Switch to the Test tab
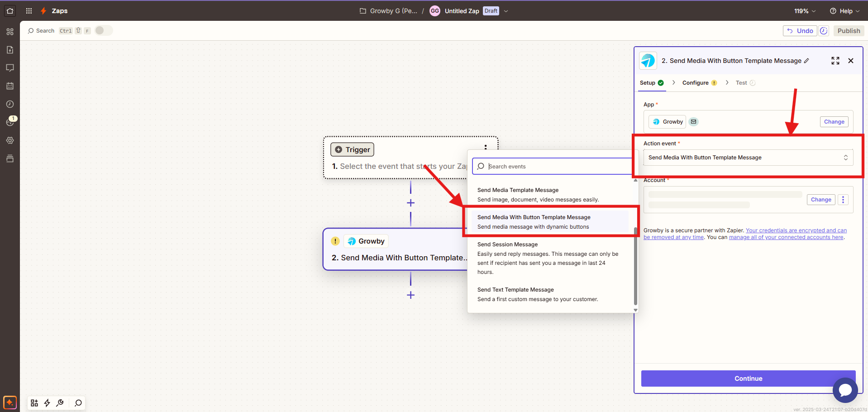Screen dimensions: 868x412 pyautogui.click(x=745, y=83)
